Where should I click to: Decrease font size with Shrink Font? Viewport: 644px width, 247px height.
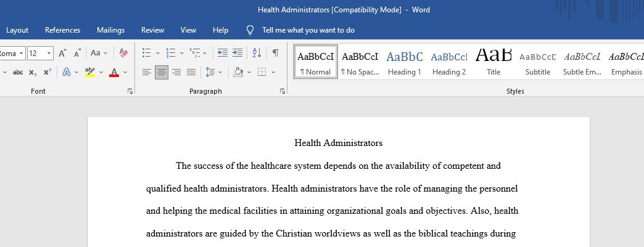(77, 53)
